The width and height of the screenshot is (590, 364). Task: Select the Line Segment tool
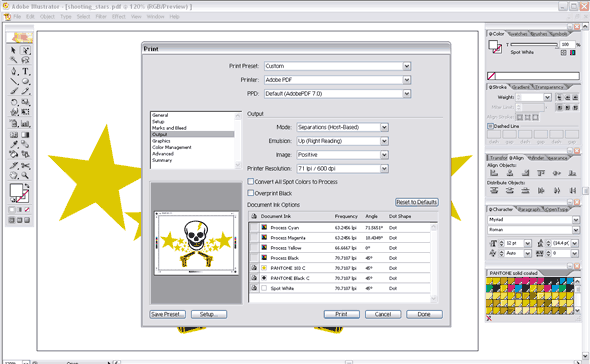pos(14,81)
